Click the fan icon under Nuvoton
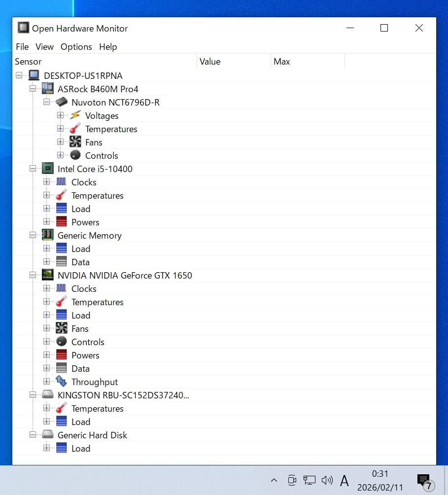 pos(75,141)
